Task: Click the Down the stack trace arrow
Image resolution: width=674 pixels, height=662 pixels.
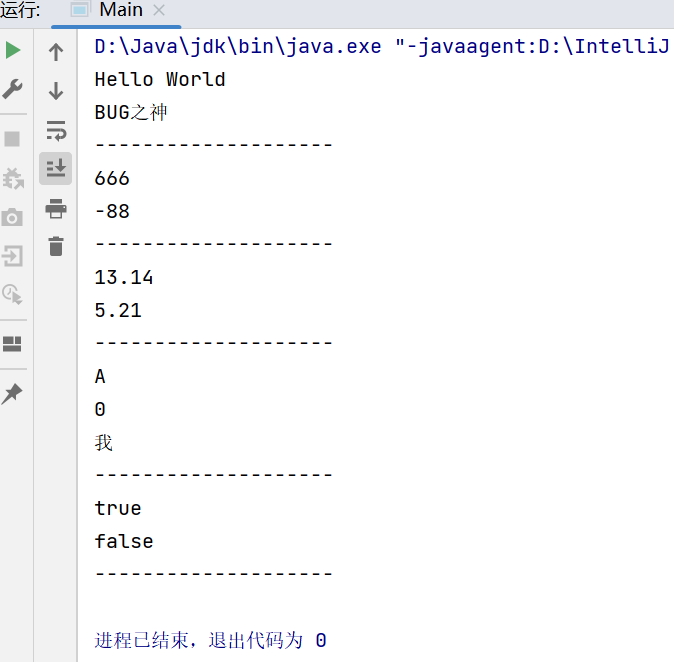Action: coord(56,91)
